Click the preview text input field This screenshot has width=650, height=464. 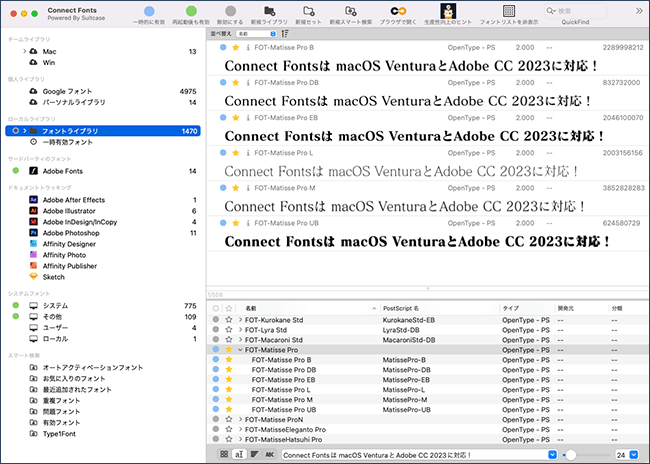pos(415,455)
